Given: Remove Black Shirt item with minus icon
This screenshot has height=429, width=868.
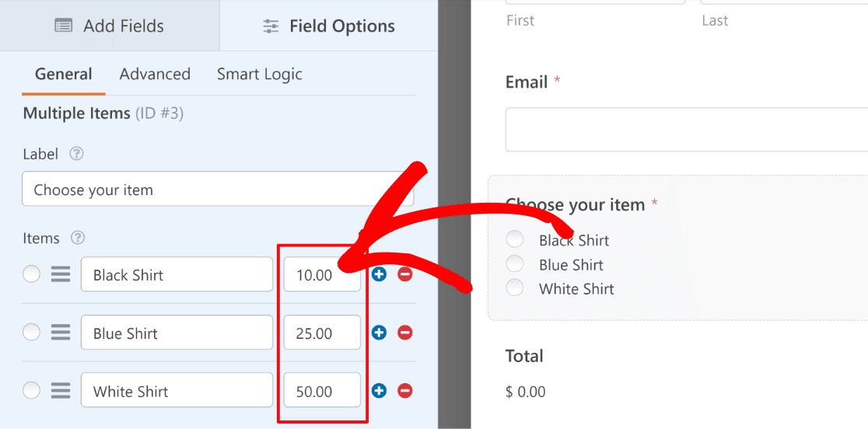Looking at the screenshot, I should point(405,274).
